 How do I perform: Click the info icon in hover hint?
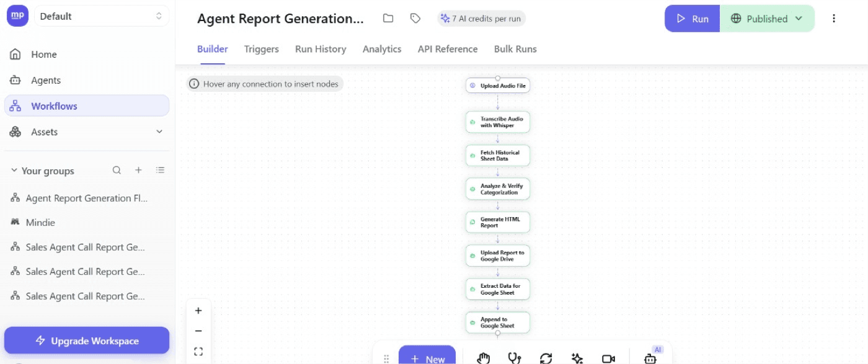tap(194, 84)
